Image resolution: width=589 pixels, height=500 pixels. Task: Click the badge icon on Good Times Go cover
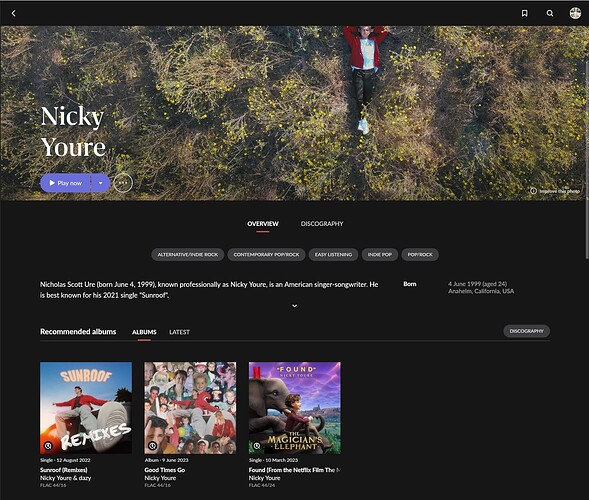click(152, 446)
